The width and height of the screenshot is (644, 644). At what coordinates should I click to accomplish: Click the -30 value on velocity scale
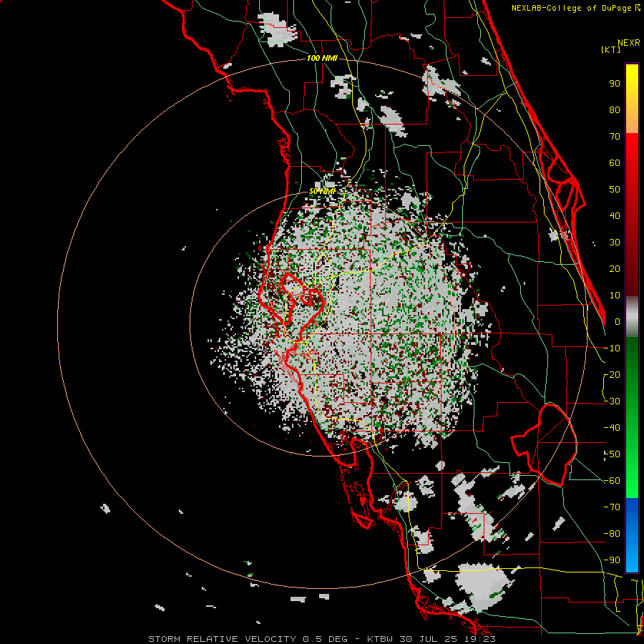(x=612, y=401)
